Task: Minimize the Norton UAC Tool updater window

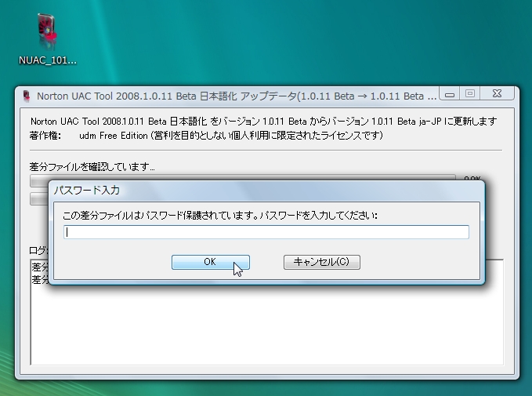Action: 449,94
